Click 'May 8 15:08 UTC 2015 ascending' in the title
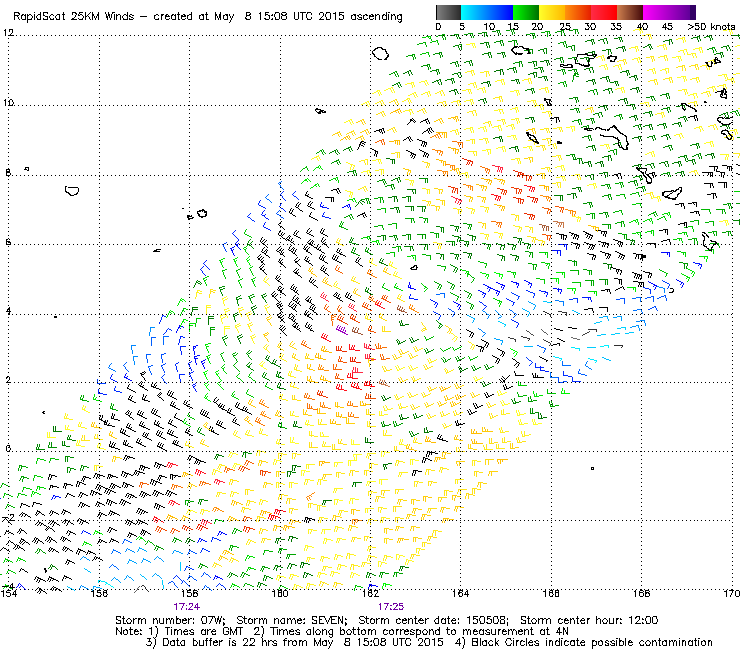The height and width of the screenshot is (650, 740). pyautogui.click(x=308, y=17)
